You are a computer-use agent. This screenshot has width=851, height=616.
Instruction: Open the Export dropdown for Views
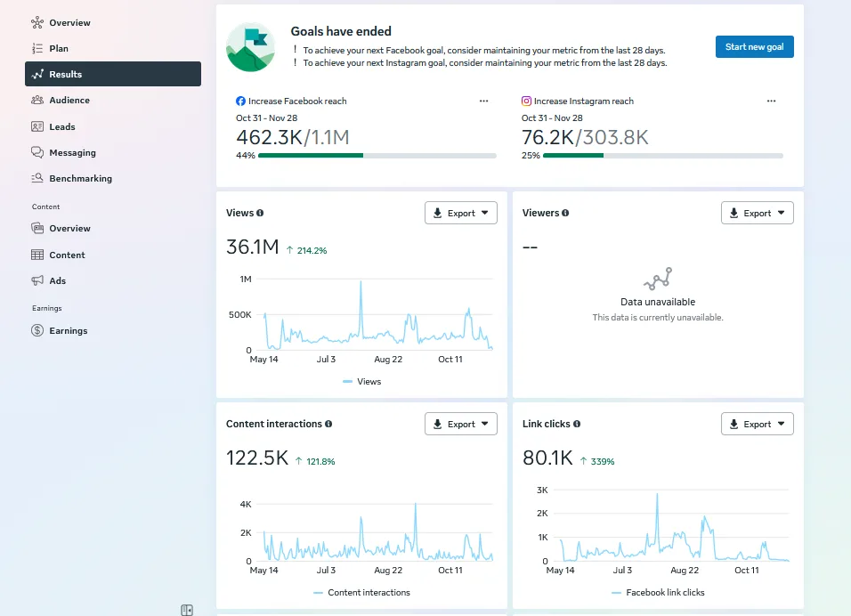point(460,213)
